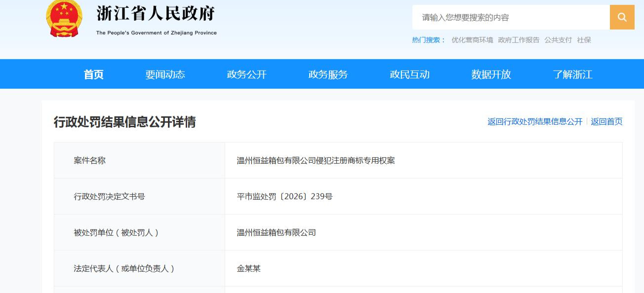Viewport: 644px width, 293px height.
Task: Select the 被处罚单位（被处罚人） label
Action: pyautogui.click(x=116, y=232)
